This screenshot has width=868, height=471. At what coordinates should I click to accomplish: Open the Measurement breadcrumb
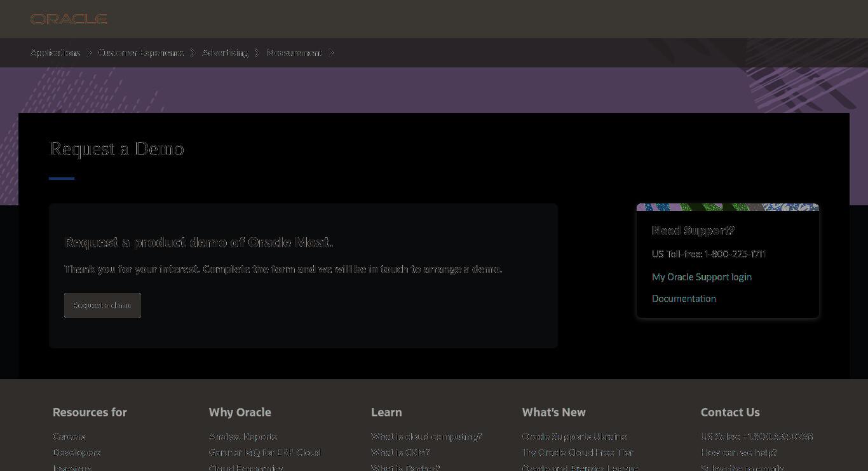tap(294, 53)
